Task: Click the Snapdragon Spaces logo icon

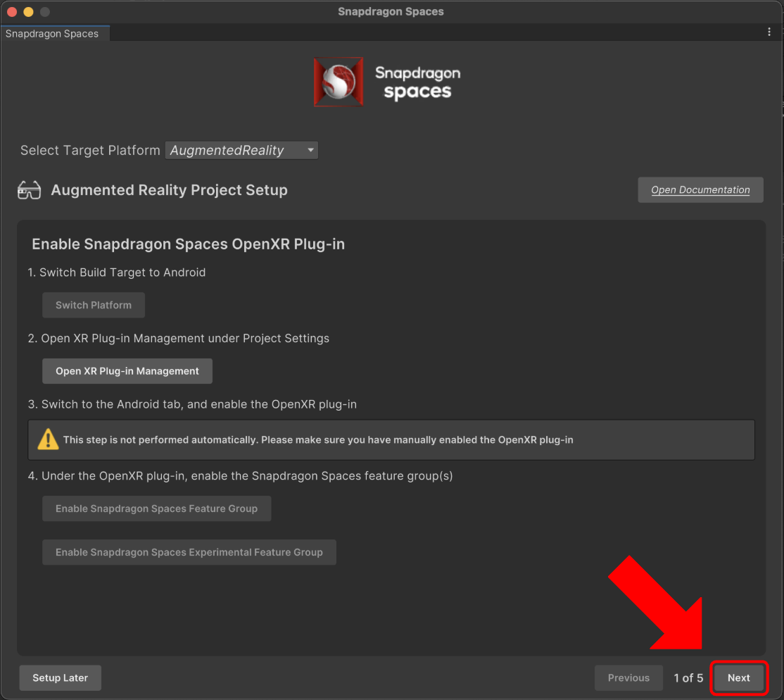Action: (339, 82)
